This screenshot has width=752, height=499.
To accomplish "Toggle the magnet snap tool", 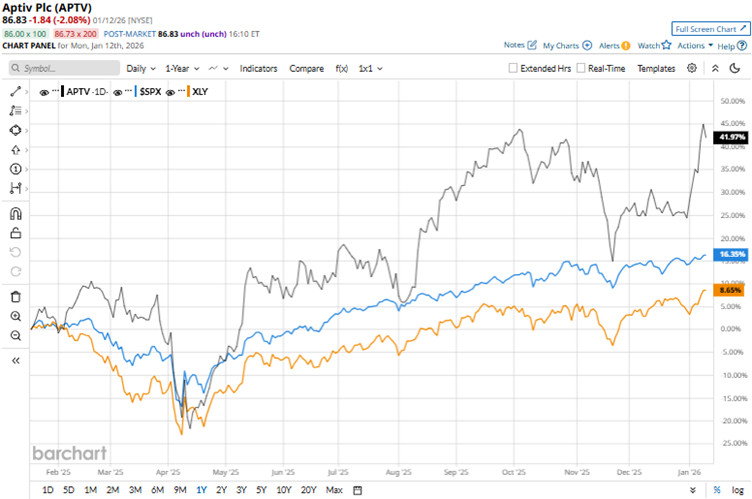I will click(15, 214).
